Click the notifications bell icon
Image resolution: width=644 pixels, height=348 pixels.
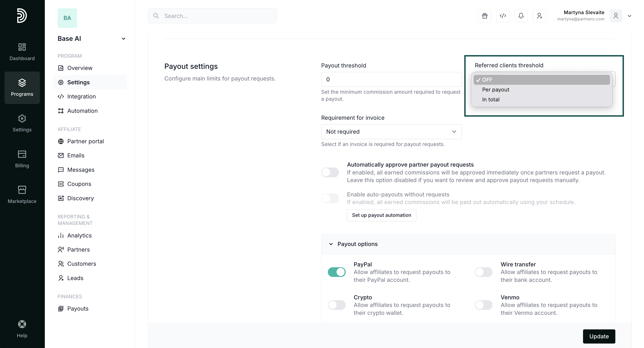(x=521, y=16)
